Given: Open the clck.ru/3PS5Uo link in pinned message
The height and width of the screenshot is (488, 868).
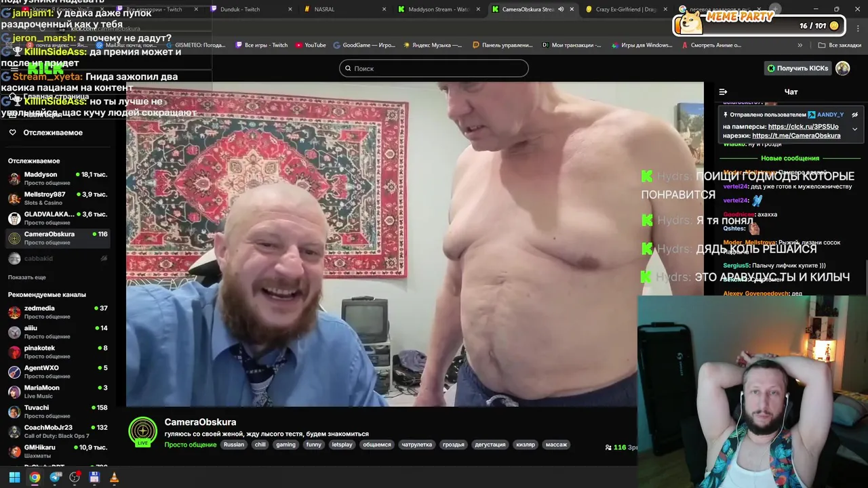Looking at the screenshot, I should point(803,127).
